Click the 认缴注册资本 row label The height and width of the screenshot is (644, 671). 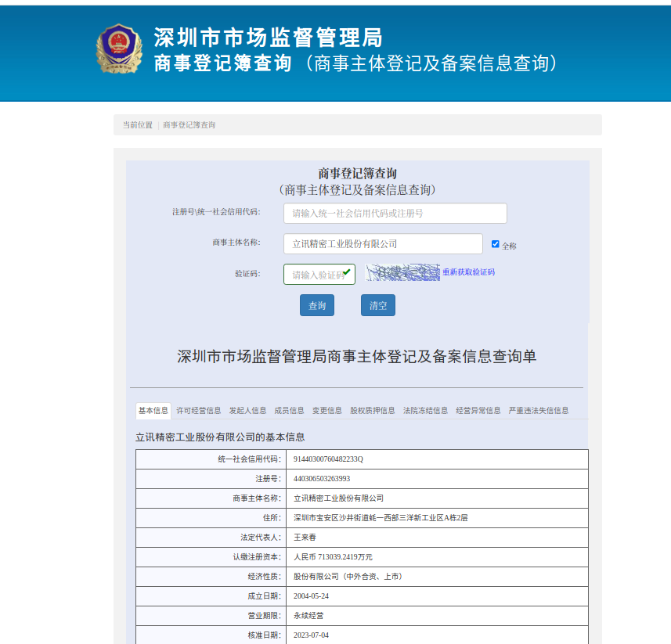click(x=257, y=557)
